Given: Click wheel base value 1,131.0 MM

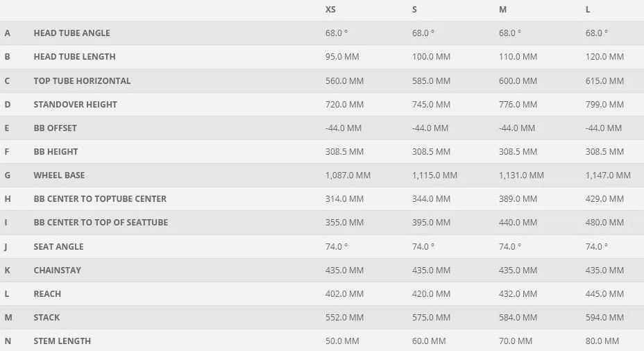Looking at the screenshot, I should 521,175.
